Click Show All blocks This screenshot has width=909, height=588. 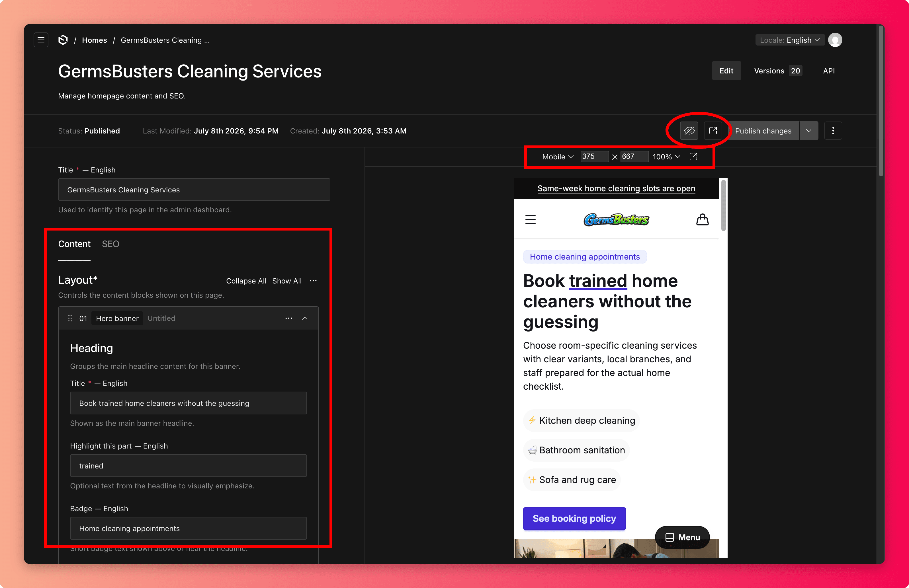[x=287, y=281]
